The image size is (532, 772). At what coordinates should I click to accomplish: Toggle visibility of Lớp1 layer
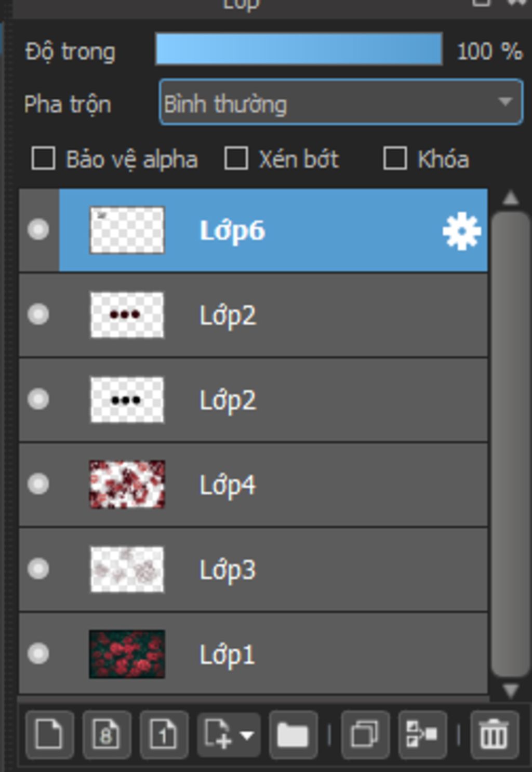[38, 654]
